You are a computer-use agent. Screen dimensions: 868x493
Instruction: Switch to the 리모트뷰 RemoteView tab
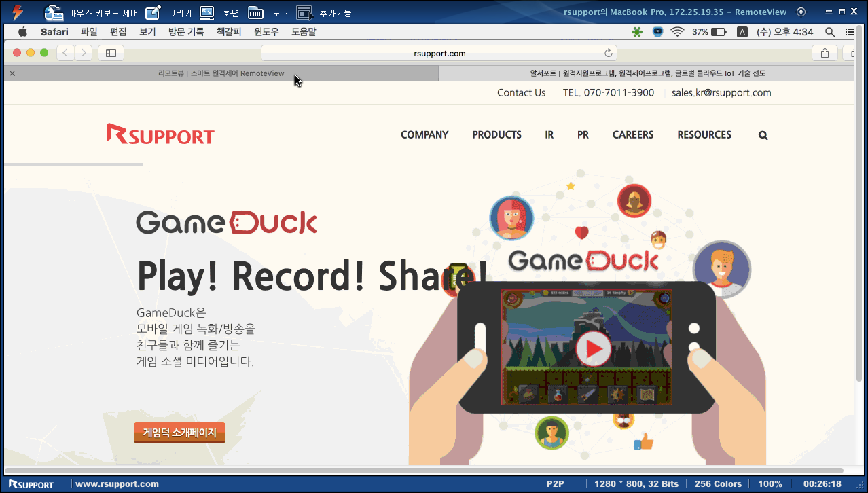(221, 73)
